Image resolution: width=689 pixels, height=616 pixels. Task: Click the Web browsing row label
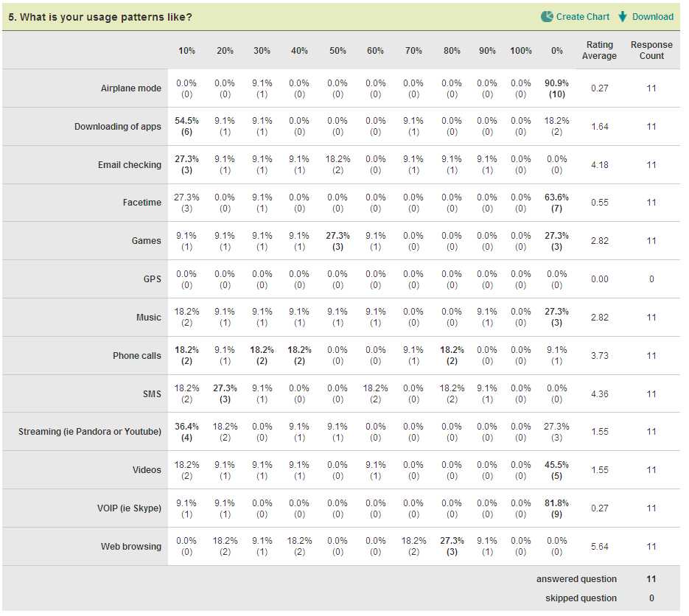coord(131,547)
